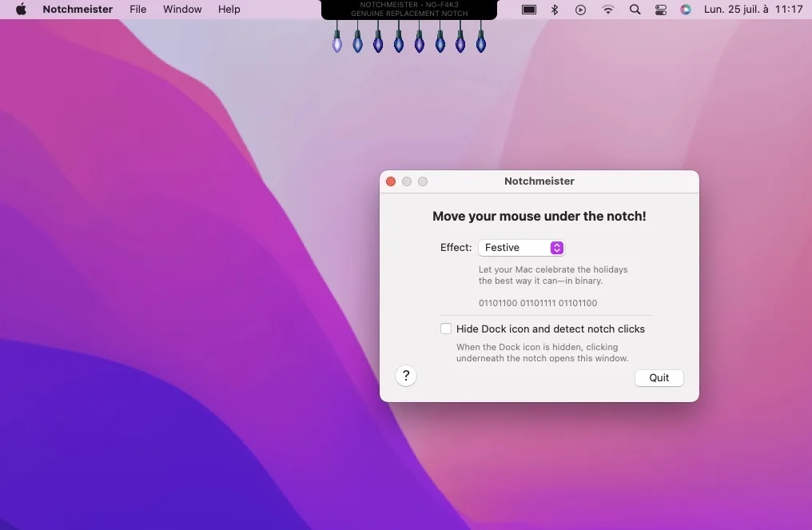The image size is (812, 530).
Task: Enable Hide Dock icon and detect notch clicks
Action: pyautogui.click(x=446, y=329)
